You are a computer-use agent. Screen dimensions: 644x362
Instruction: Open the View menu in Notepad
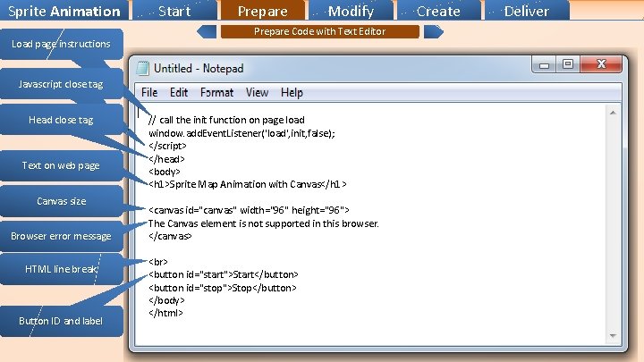(257, 93)
